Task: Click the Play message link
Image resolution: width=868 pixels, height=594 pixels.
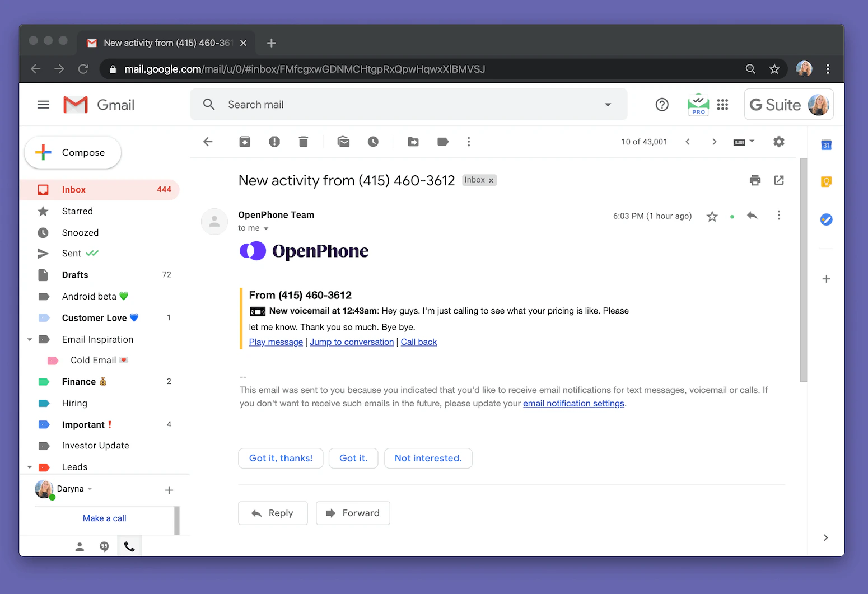Action: click(x=276, y=342)
